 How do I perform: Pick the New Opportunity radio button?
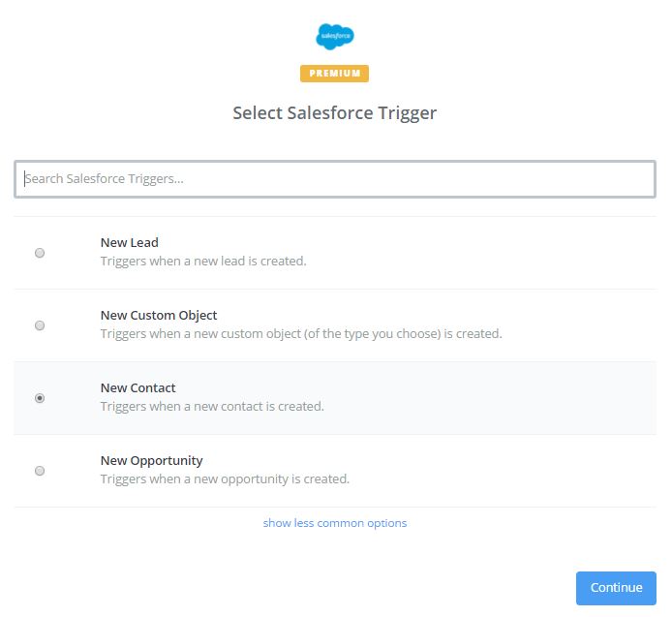tap(40, 471)
